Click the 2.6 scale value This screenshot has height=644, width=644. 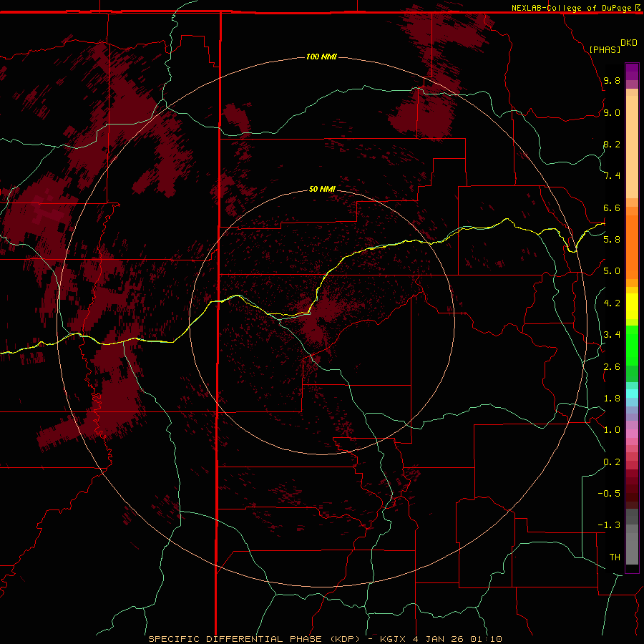pos(612,367)
